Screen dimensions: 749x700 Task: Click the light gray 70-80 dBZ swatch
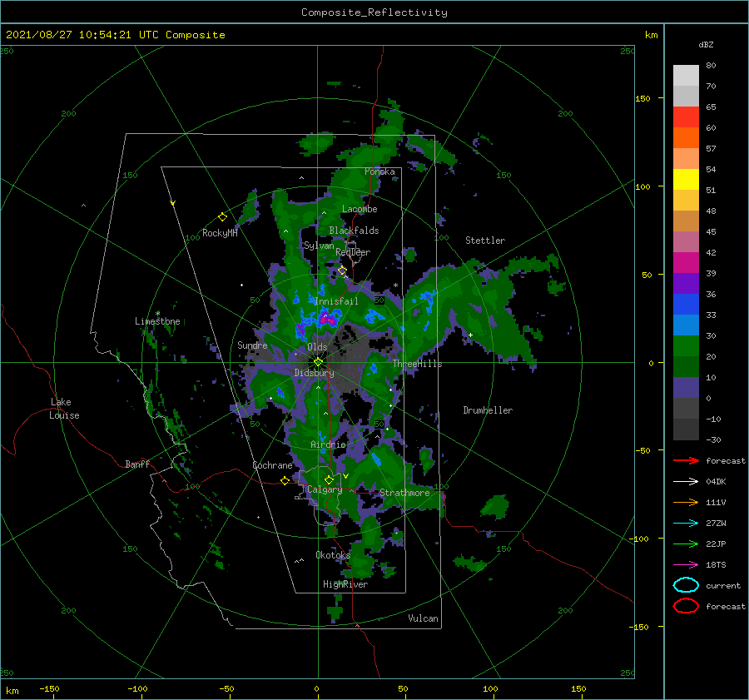(x=686, y=76)
